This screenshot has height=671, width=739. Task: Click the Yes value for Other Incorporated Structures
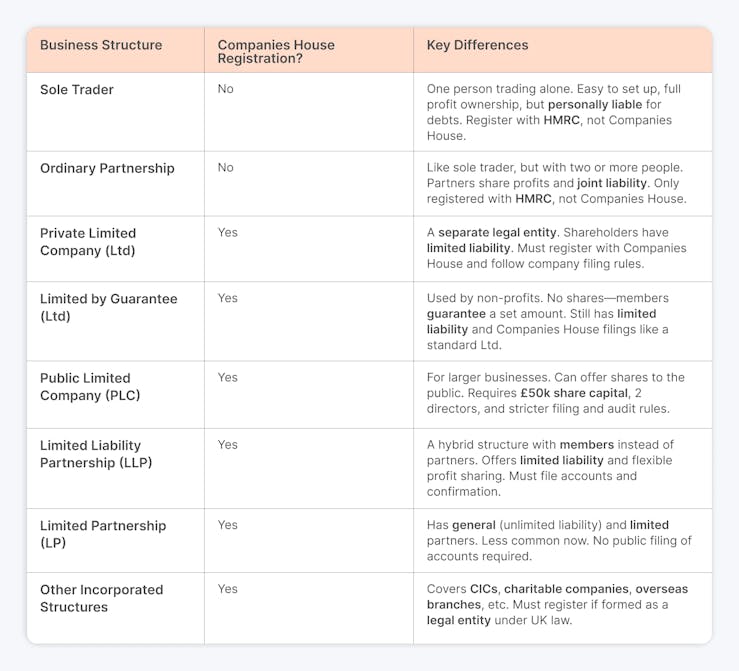(x=228, y=589)
